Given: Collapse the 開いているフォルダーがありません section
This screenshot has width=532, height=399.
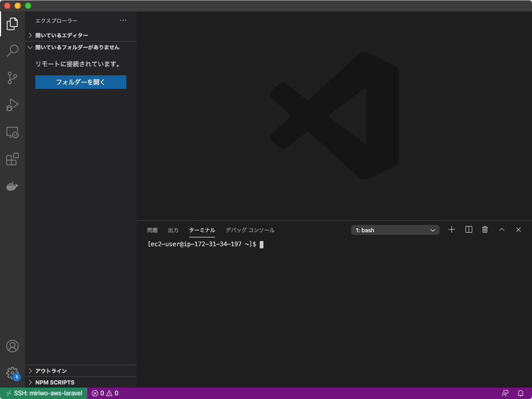Looking at the screenshot, I should coord(78,47).
